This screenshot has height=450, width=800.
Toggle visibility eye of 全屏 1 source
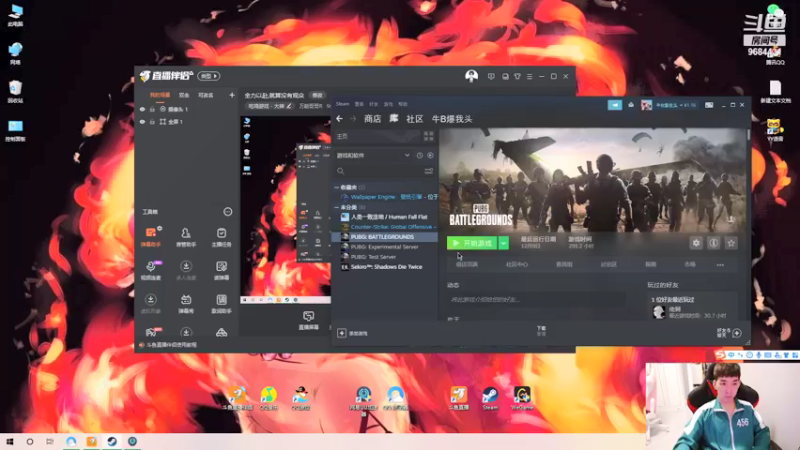point(142,122)
